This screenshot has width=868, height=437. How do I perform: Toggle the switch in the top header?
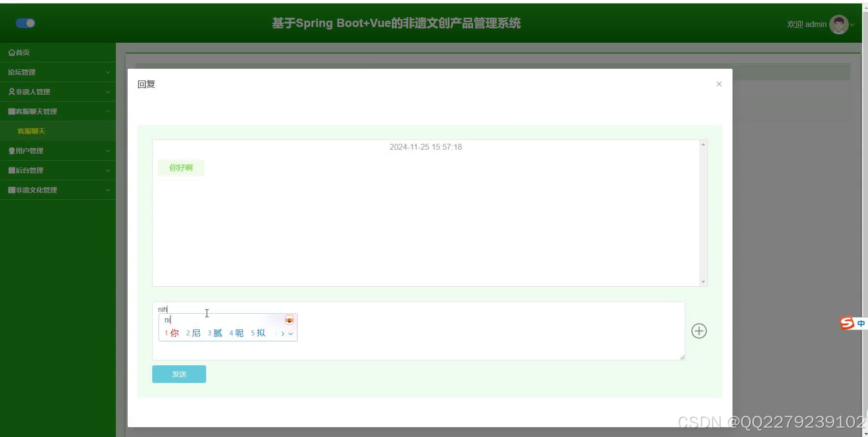tap(25, 23)
